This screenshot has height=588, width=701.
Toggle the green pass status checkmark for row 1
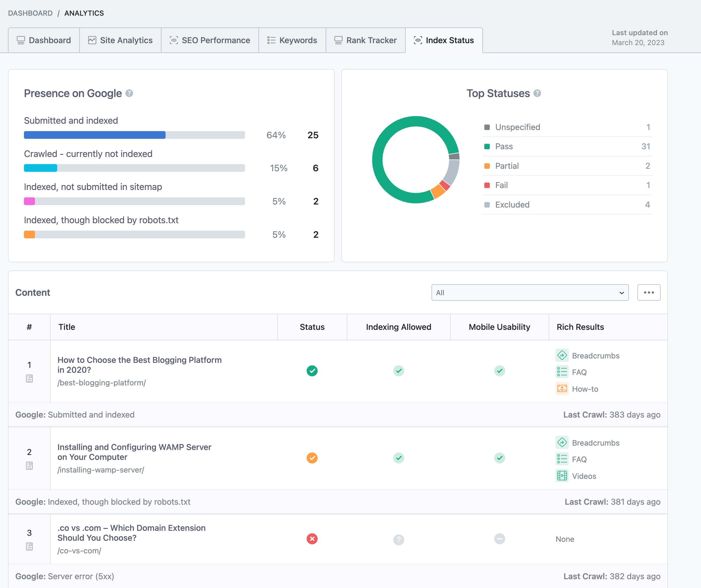tap(312, 370)
